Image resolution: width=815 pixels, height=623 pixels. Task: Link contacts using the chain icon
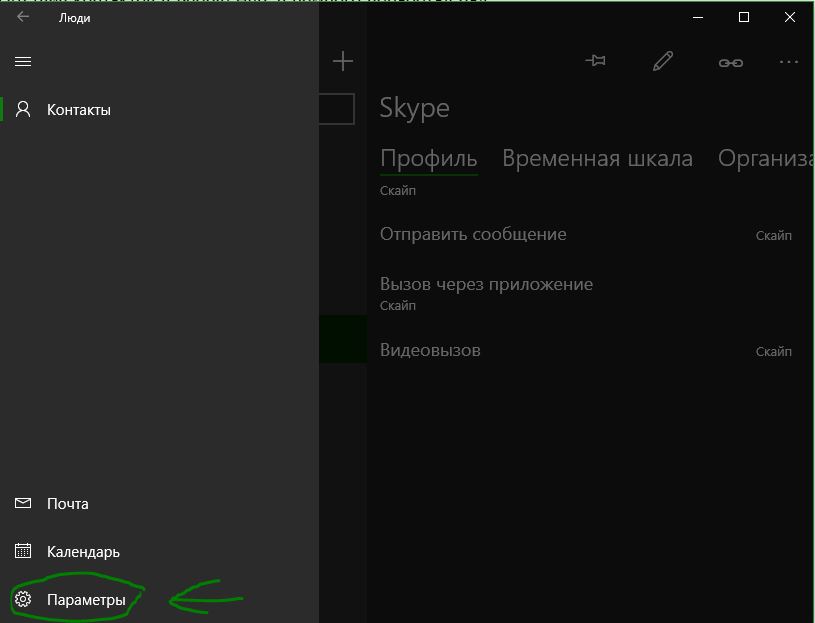(x=731, y=63)
